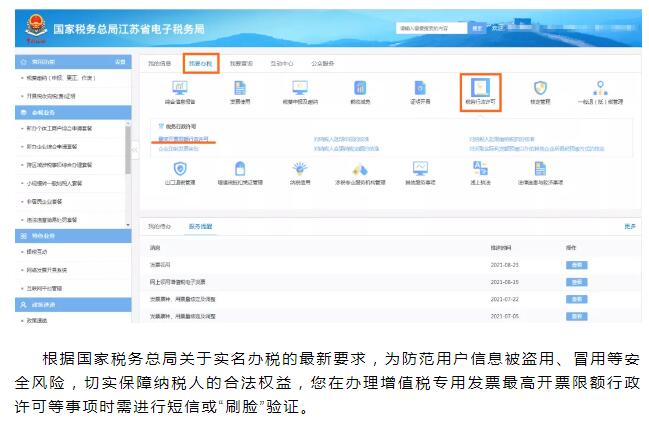This screenshot has height=429, width=649.
Task: Open 新办个体工商户综合申请套餐 sidebar item
Action: (x=59, y=128)
